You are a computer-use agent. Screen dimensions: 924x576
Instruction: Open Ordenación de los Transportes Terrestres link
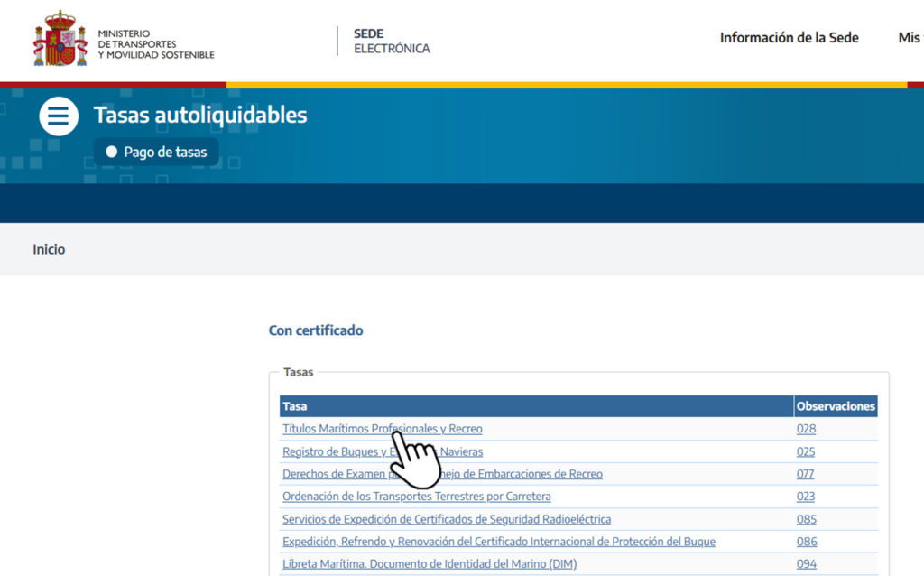pos(416,497)
